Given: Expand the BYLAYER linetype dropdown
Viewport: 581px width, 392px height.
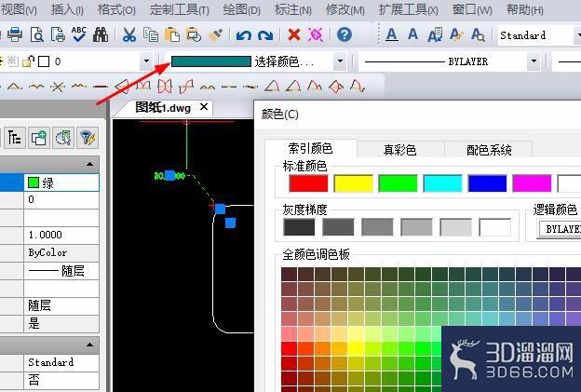Looking at the screenshot, I should (534, 61).
